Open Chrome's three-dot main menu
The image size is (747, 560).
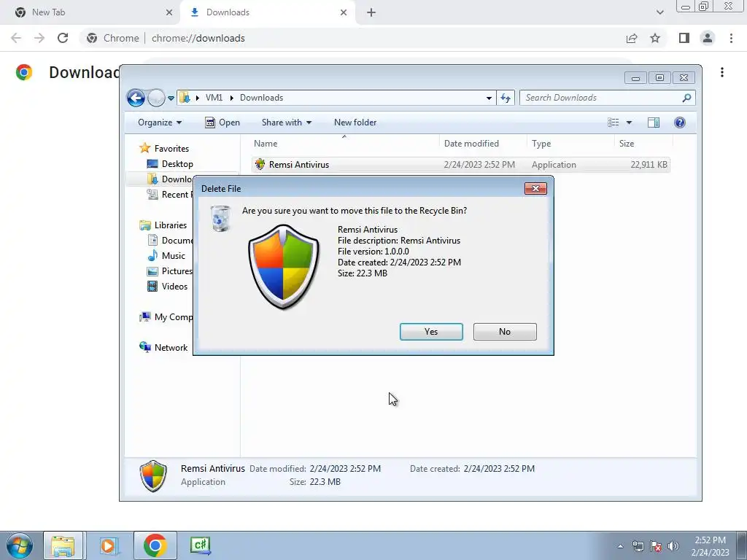[x=731, y=38]
